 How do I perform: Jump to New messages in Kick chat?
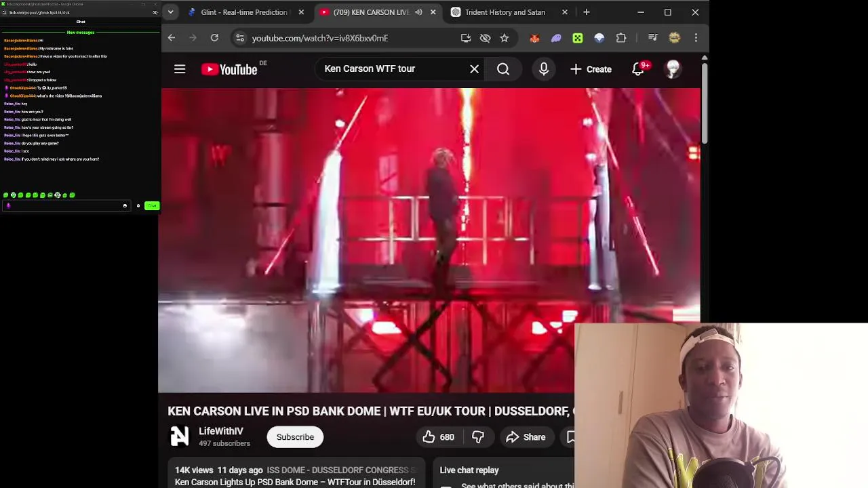click(81, 32)
